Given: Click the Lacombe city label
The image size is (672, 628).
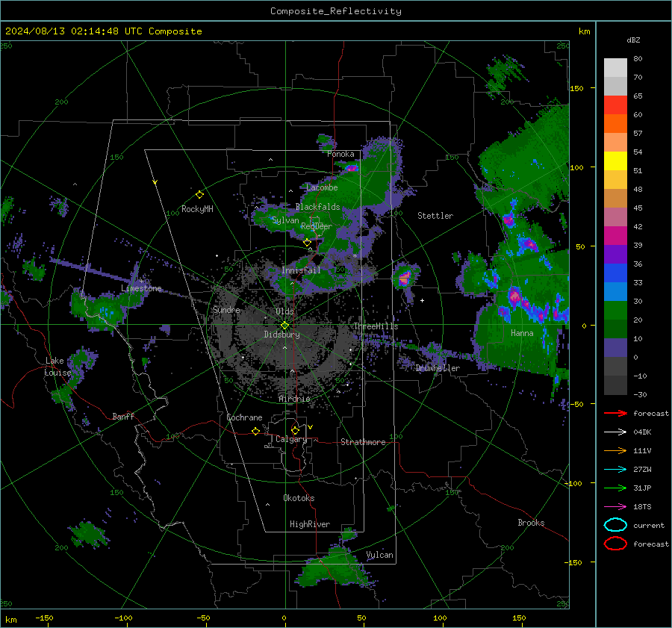Looking at the screenshot, I should point(322,187).
